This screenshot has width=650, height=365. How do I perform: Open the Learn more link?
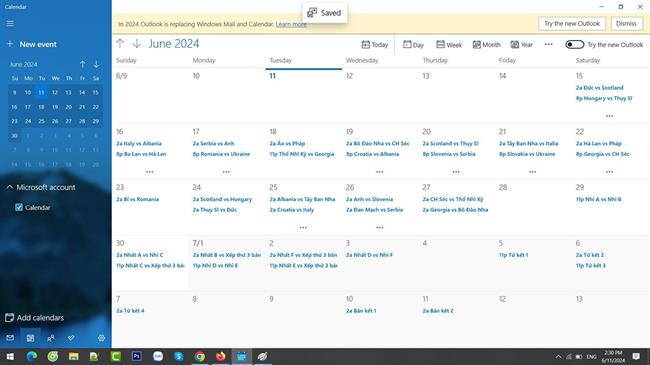pyautogui.click(x=291, y=24)
